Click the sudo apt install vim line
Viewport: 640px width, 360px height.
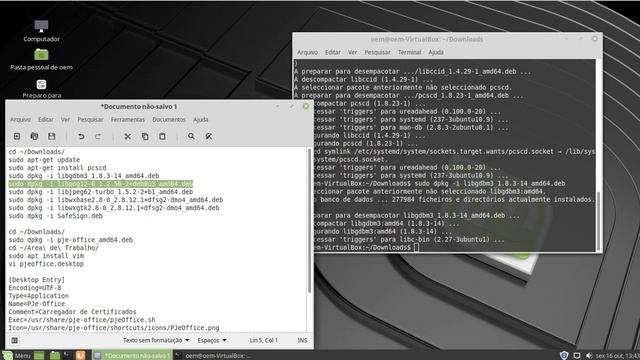(x=46, y=256)
